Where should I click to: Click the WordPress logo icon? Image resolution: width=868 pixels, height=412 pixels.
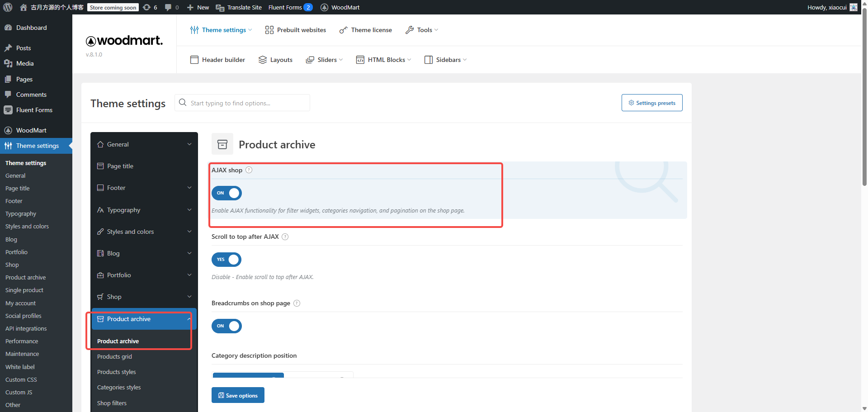click(8, 7)
